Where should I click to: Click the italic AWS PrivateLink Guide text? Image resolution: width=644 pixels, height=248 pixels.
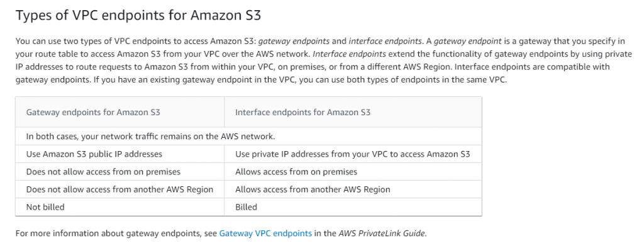(382, 234)
